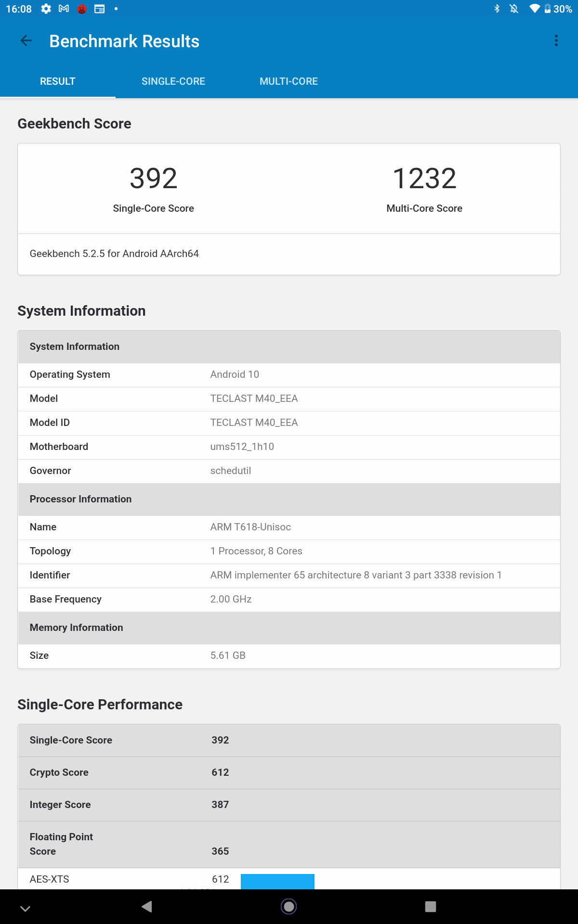Image resolution: width=578 pixels, height=924 pixels.
Task: Select the RESULT tab
Action: [58, 81]
